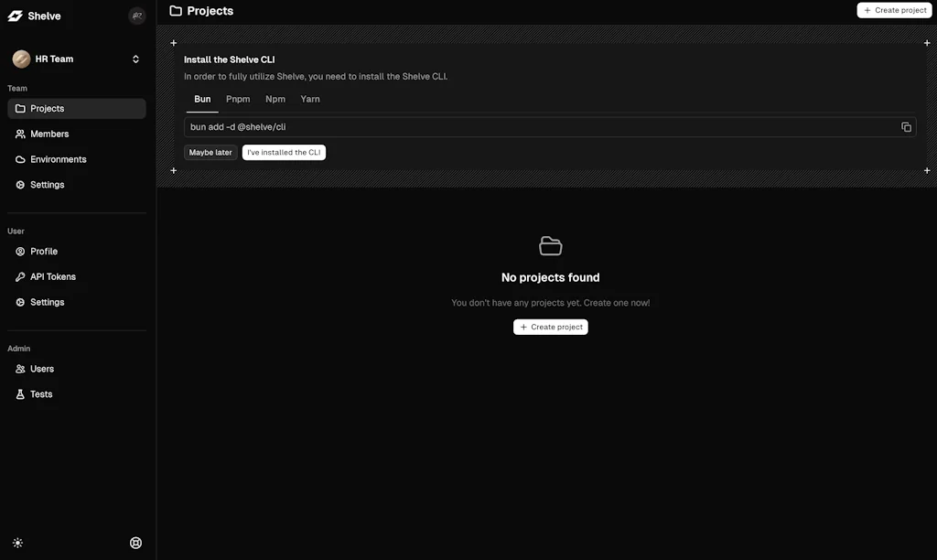Open your Profile from the User section
This screenshot has width=937, height=560.
(42, 251)
